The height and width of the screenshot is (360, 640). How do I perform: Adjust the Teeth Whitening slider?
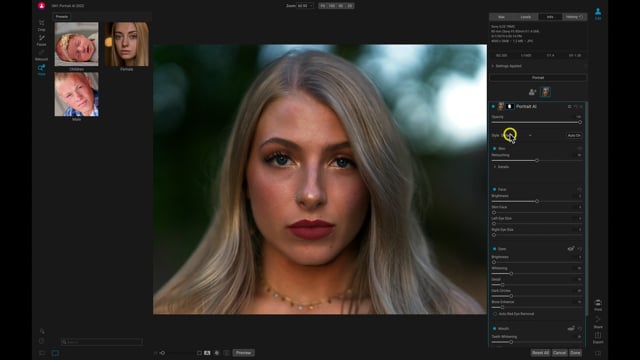536,342
